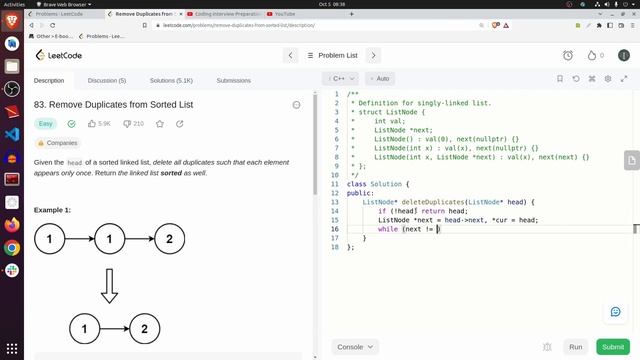Image resolution: width=640 pixels, height=360 pixels.
Task: Click the Brave Shields icon
Action: (496, 25)
